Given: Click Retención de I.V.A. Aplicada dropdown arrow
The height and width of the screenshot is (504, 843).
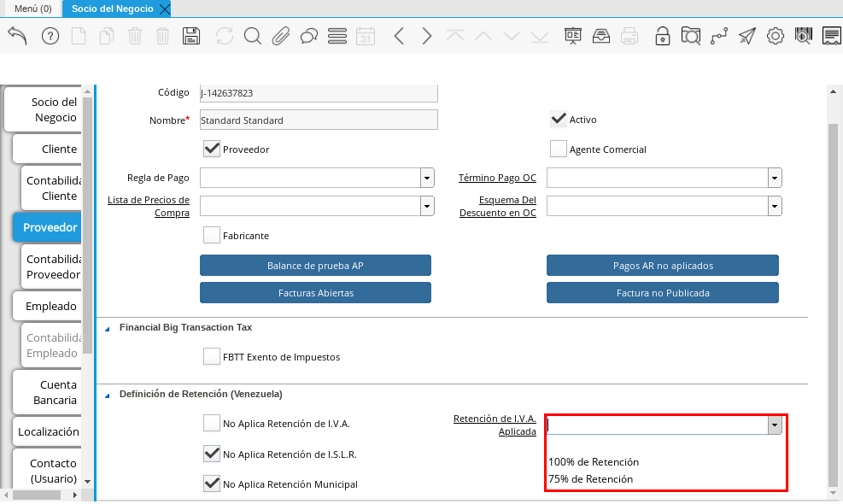Looking at the screenshot, I should 774,425.
